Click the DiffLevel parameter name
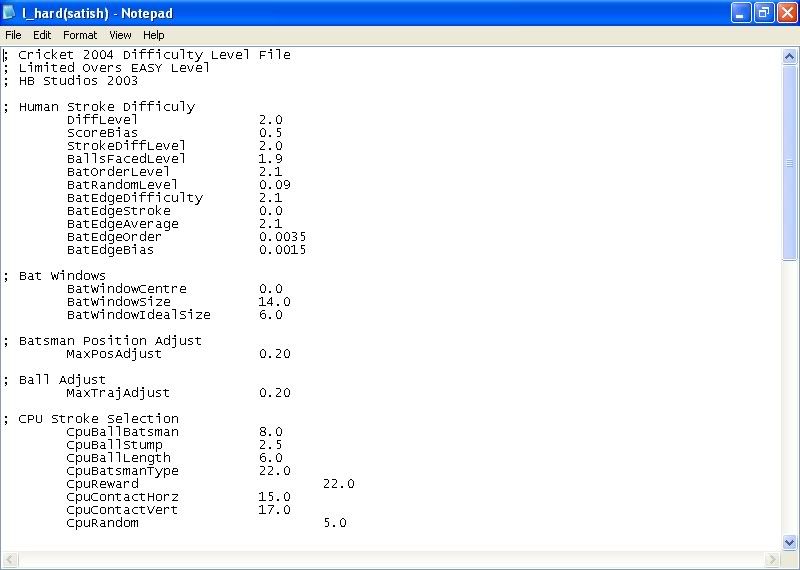Viewport: 800px width, 570px height. pyautogui.click(x=102, y=120)
